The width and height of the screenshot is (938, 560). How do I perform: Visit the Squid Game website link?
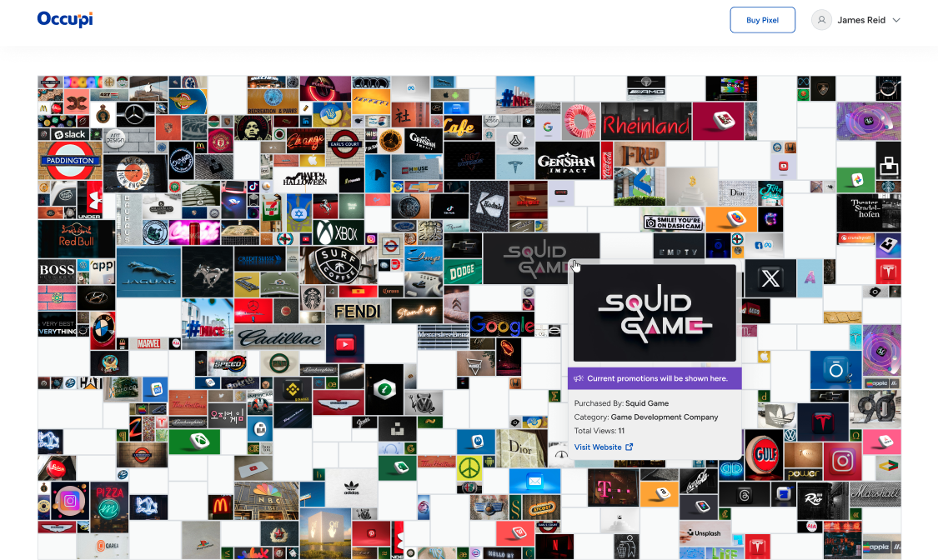click(599, 447)
